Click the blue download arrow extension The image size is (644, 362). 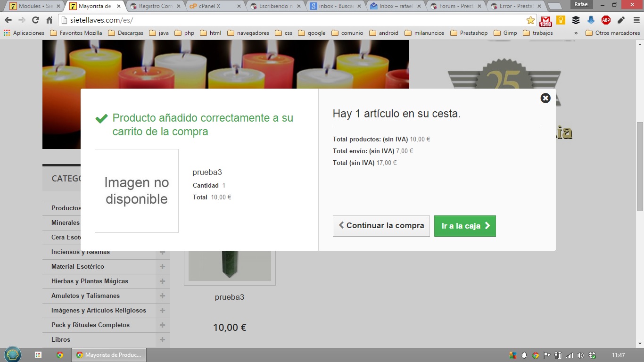click(591, 20)
